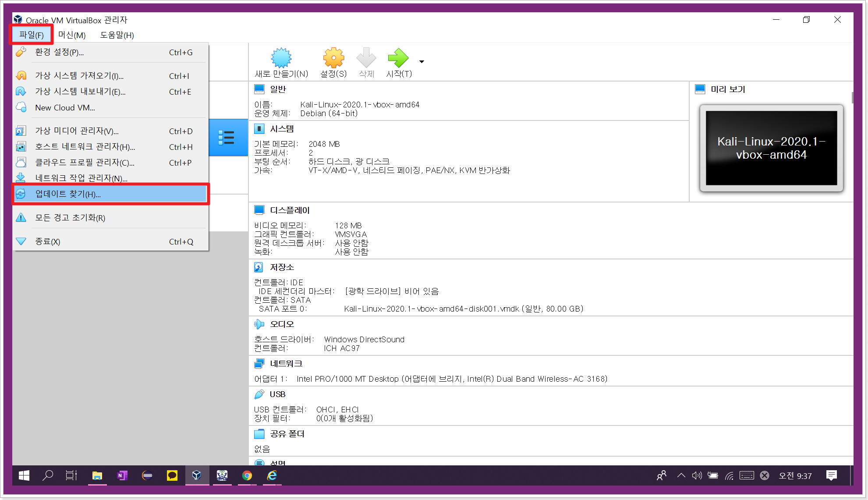Launch Google Chrome from the taskbar
Screen dimensions: 868x500
(x=247, y=475)
